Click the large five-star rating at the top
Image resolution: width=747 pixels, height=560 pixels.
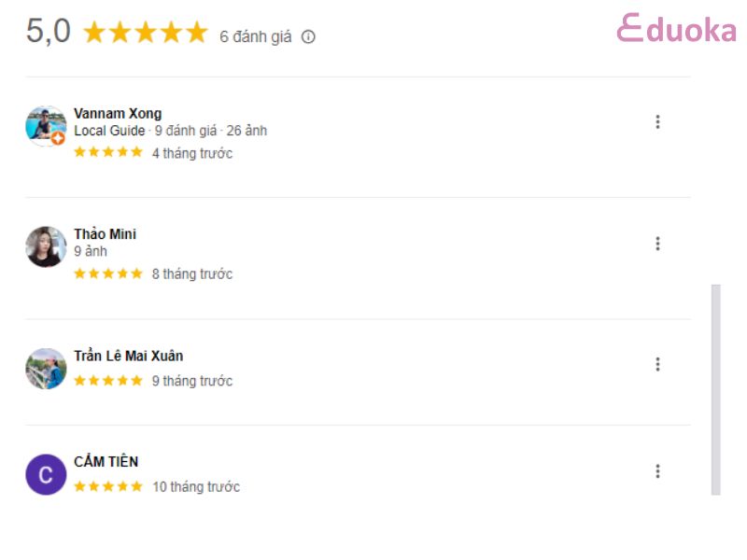click(146, 33)
